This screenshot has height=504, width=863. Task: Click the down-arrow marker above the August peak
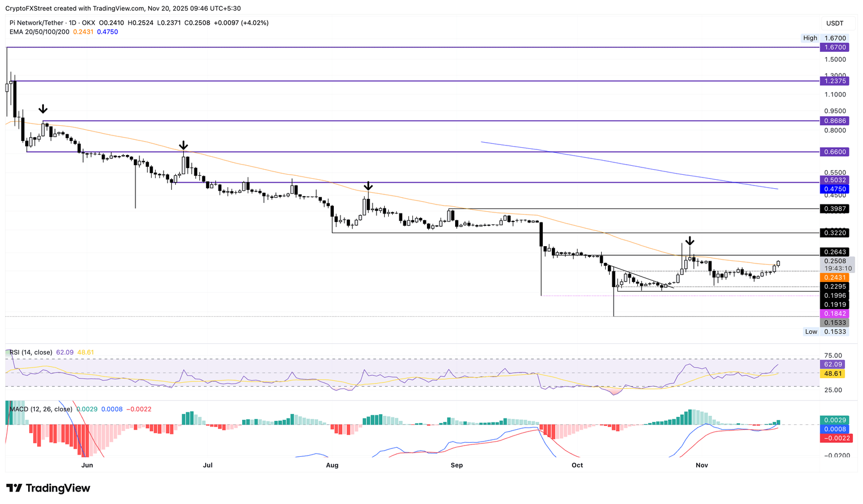368,185
